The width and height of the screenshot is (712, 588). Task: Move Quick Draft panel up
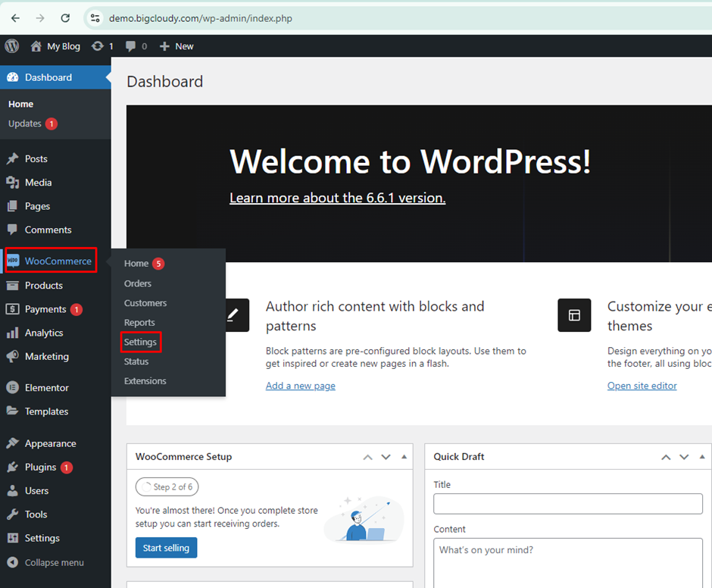666,457
